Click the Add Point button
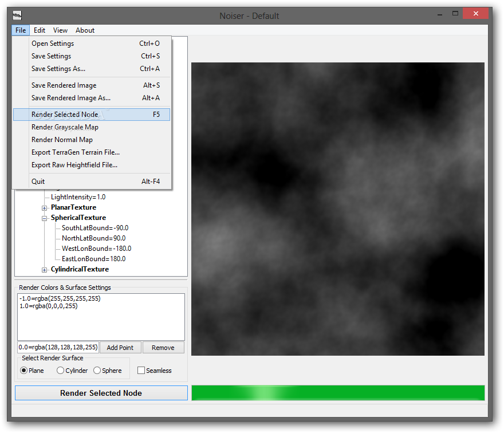The image size is (504, 433). pyautogui.click(x=120, y=348)
